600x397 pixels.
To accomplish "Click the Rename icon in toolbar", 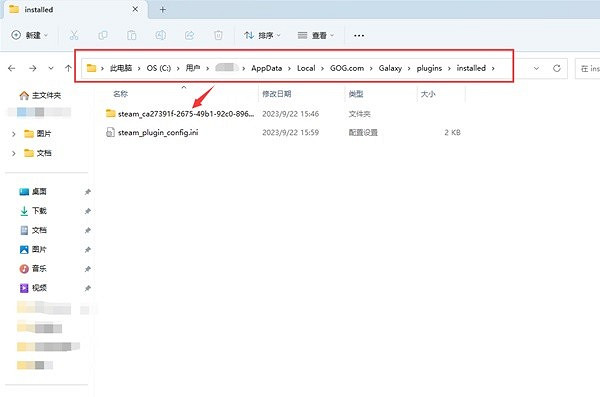I will (x=160, y=35).
